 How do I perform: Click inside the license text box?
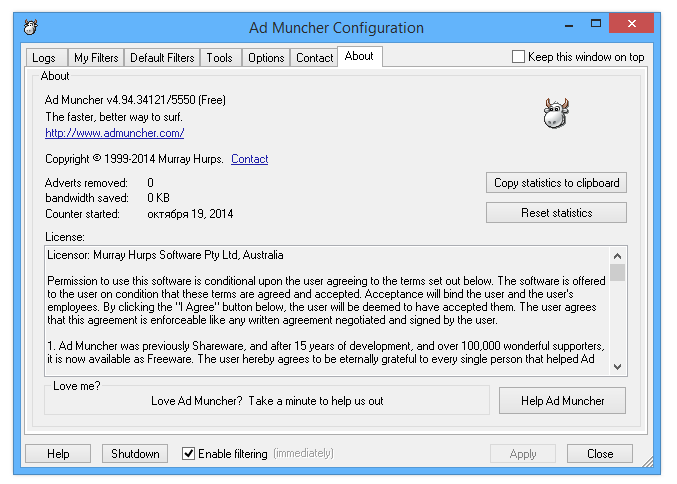327,311
